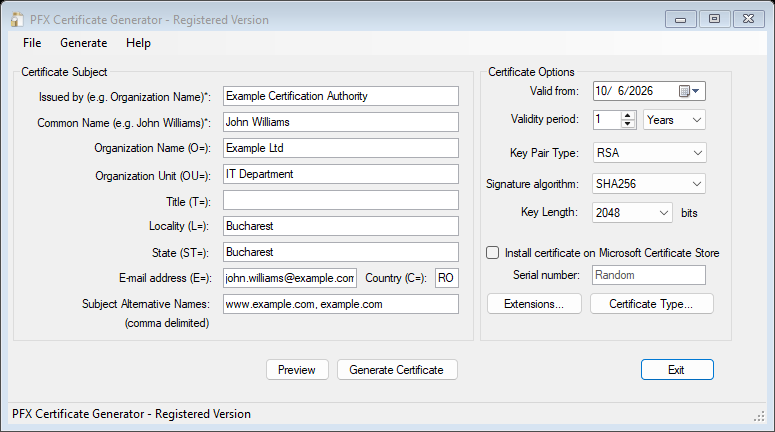Click Generate Certificate button
The height and width of the screenshot is (432, 775).
coord(397,370)
